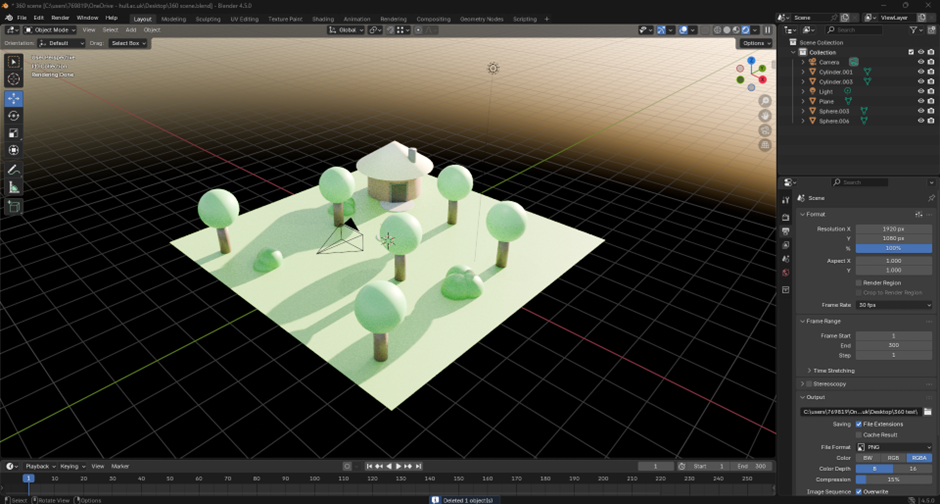
Task: Click the Options button in the viewport
Action: (755, 43)
